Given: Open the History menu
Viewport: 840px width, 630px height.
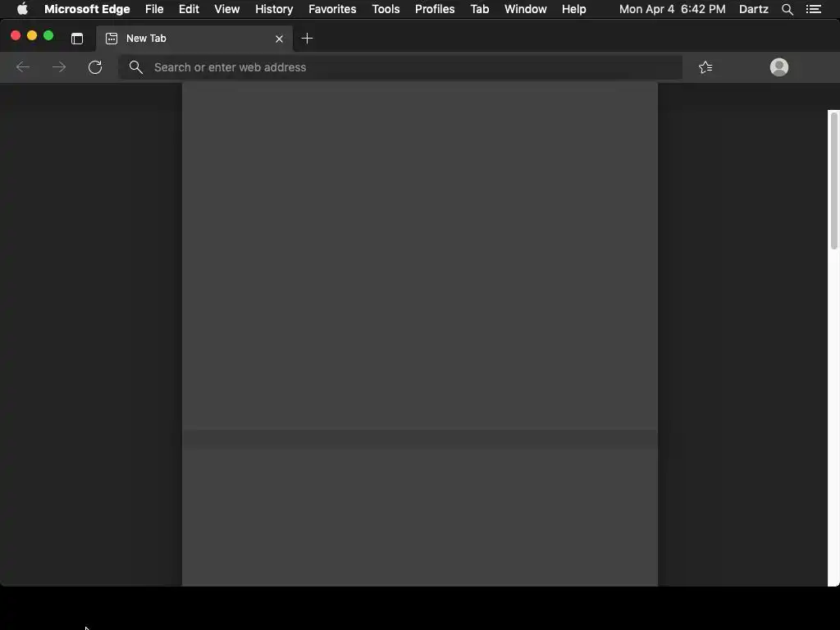Looking at the screenshot, I should pyautogui.click(x=274, y=9).
